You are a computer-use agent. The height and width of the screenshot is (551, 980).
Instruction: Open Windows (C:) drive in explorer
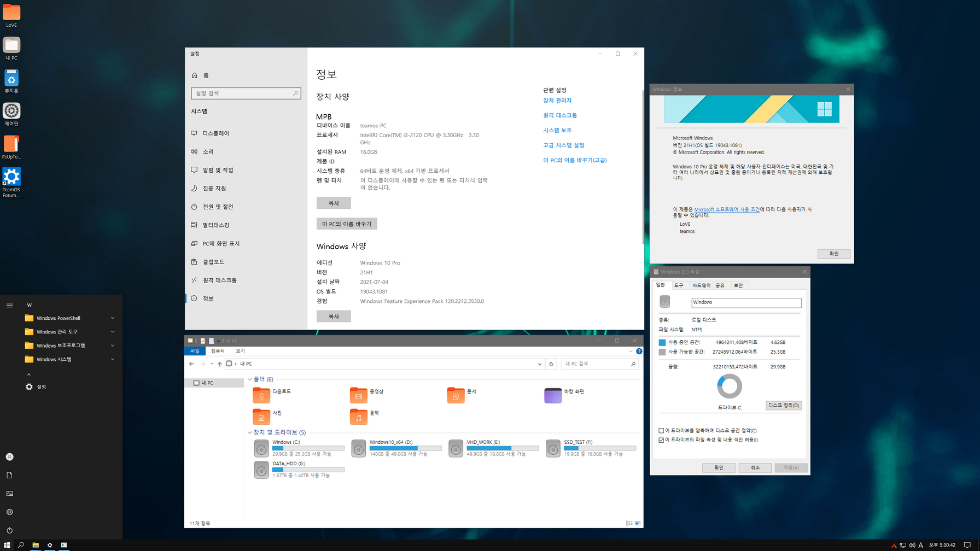299,448
